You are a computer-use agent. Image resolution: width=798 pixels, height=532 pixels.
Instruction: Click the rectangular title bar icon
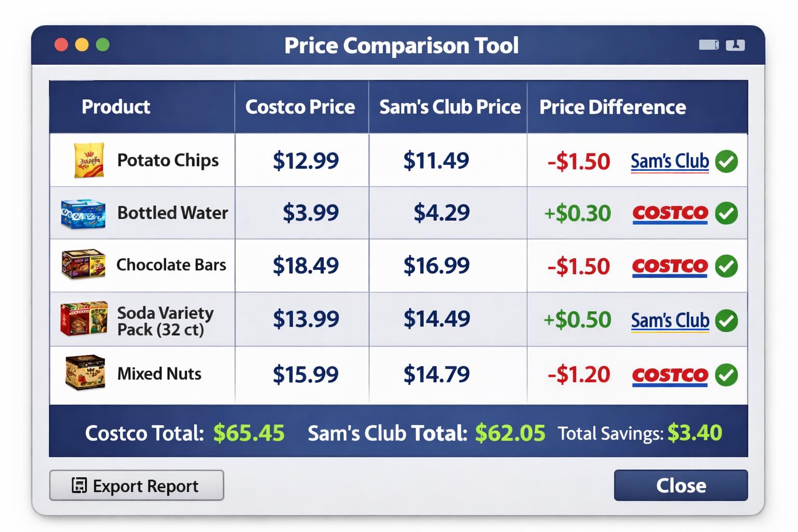[x=709, y=45]
